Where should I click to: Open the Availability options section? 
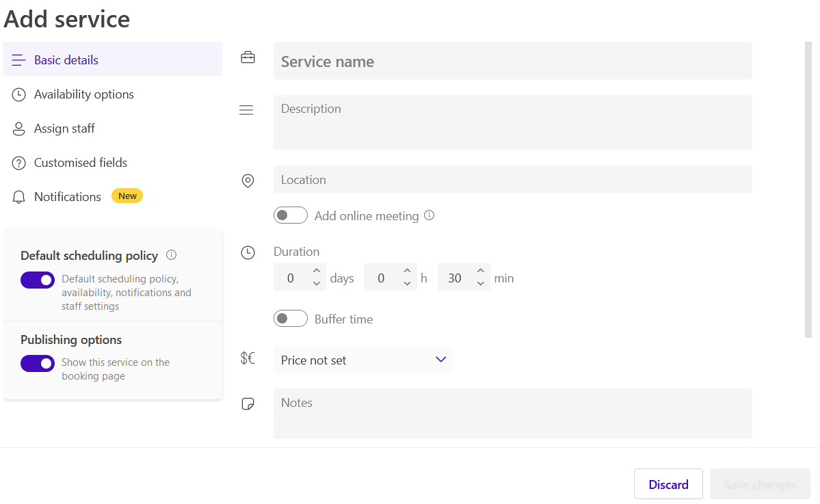click(83, 94)
